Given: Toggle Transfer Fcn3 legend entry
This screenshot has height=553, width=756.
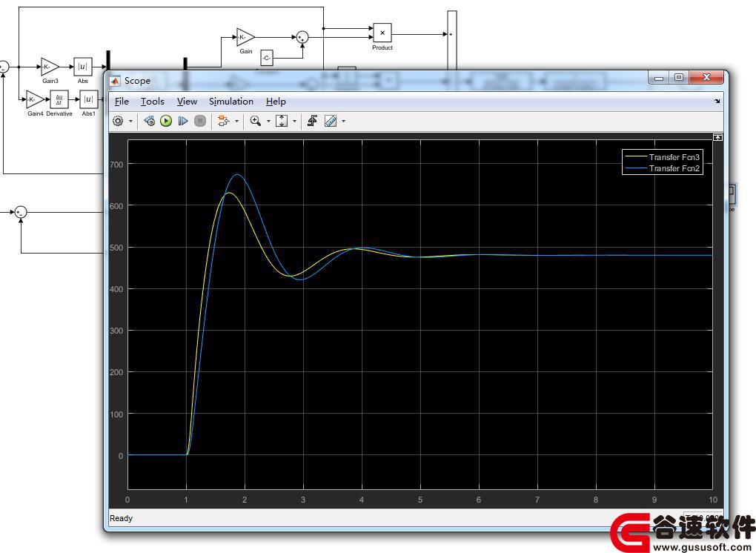Looking at the screenshot, I should 663,156.
